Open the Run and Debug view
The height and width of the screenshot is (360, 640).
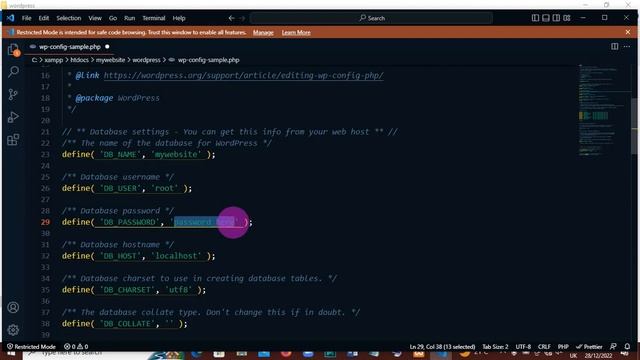point(13,117)
